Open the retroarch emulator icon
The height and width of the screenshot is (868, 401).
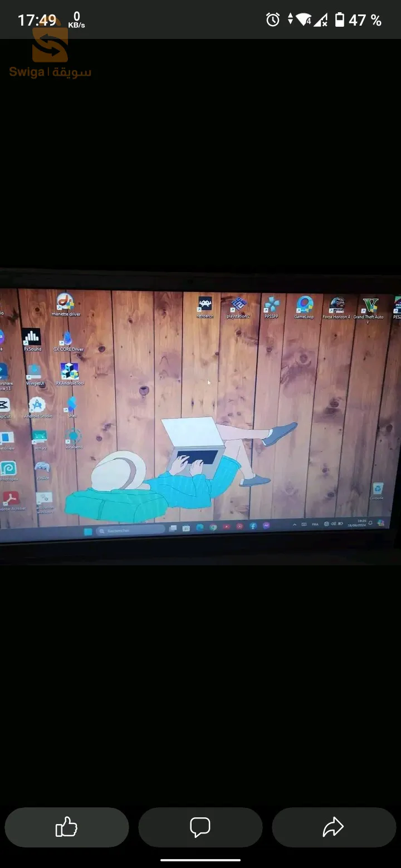click(205, 305)
